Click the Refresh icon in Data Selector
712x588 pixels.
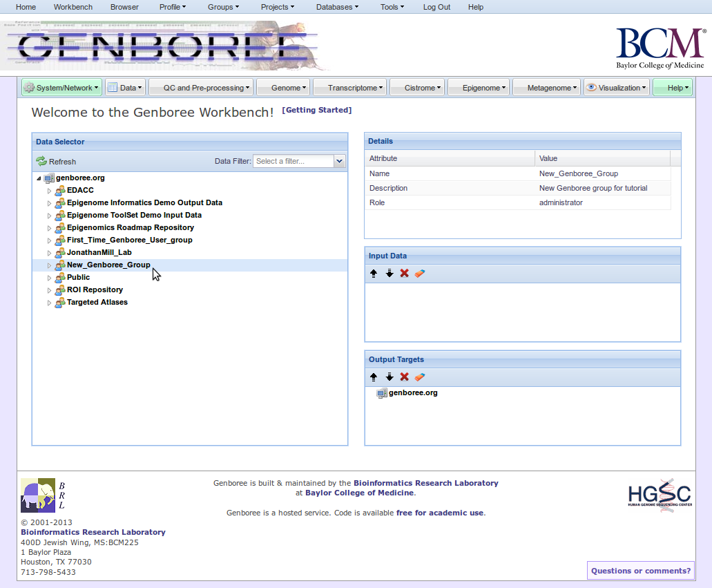[x=42, y=161]
